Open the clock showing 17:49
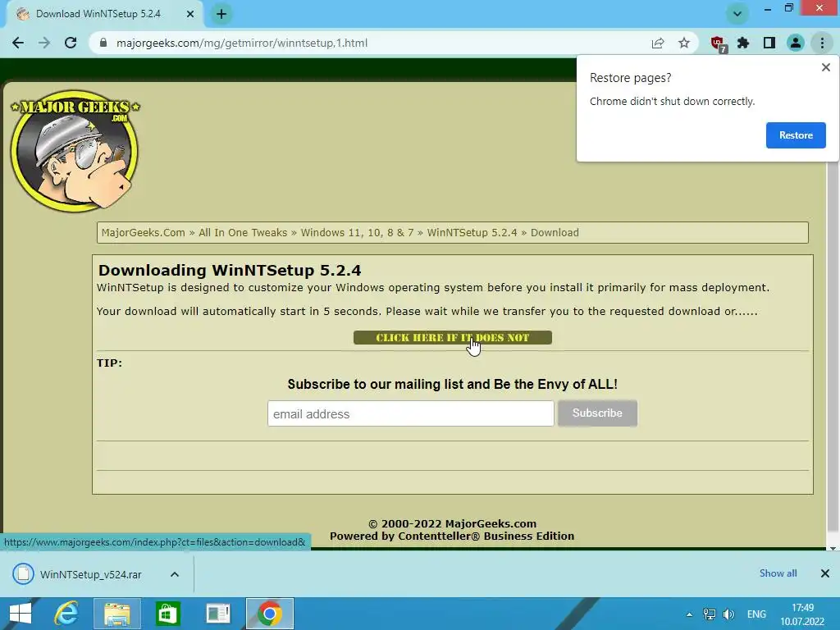Image resolution: width=840 pixels, height=630 pixels. 802,614
